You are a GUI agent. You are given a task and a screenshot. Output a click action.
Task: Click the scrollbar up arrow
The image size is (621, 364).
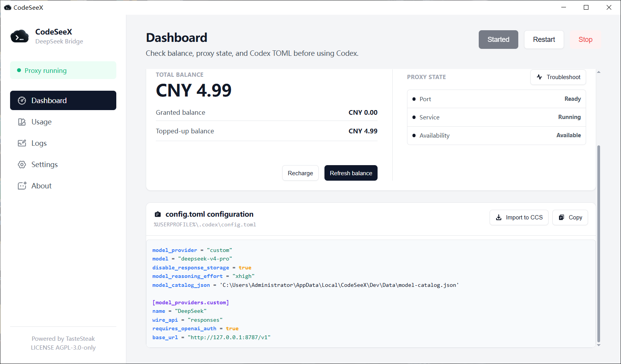(x=599, y=72)
